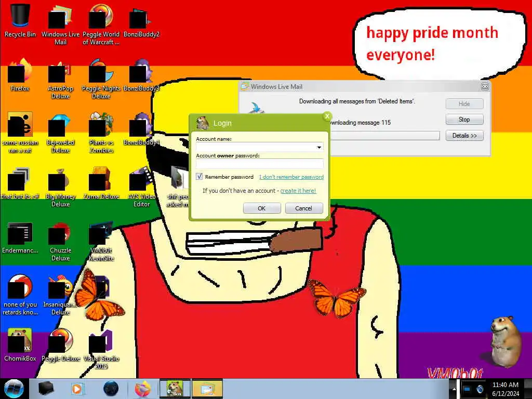The height and width of the screenshot is (399, 532).
Task: Open Windows Live Mail desktop icon
Action: (60, 24)
